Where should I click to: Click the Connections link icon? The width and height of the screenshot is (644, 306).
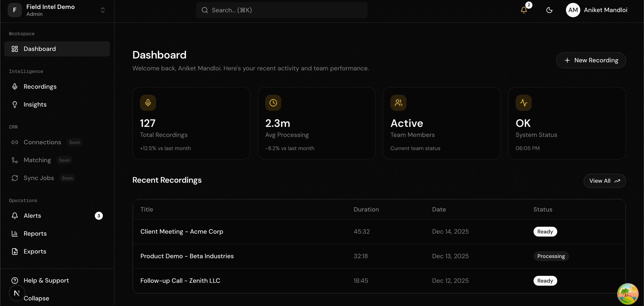(x=15, y=142)
